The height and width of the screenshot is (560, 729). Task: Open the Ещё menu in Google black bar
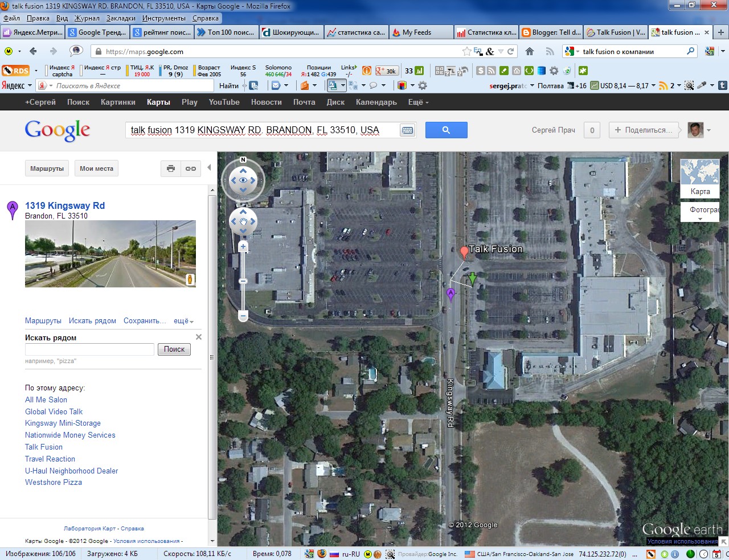pyautogui.click(x=418, y=102)
